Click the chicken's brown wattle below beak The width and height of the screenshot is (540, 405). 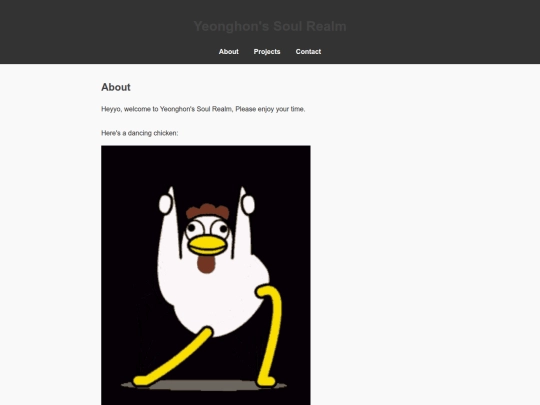coord(206,264)
